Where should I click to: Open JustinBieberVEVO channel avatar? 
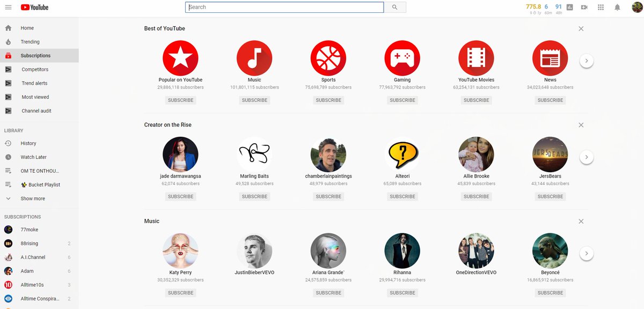(254, 251)
